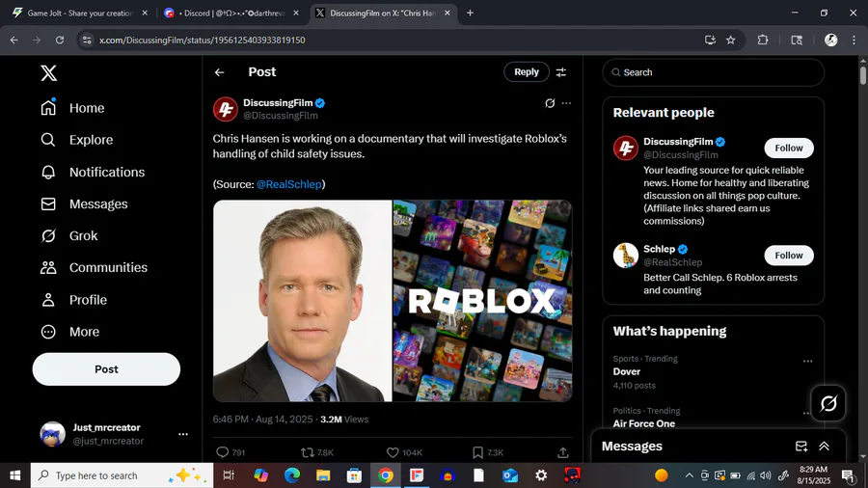Show hidden system tray icons
Image resolution: width=868 pixels, height=488 pixels.
click(690, 475)
